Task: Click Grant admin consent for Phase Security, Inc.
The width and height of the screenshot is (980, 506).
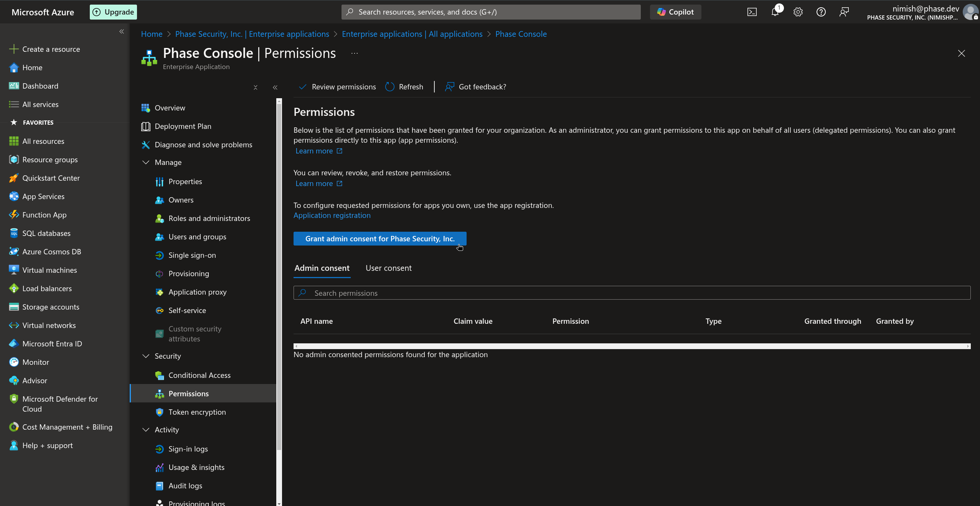Action: 379,238
